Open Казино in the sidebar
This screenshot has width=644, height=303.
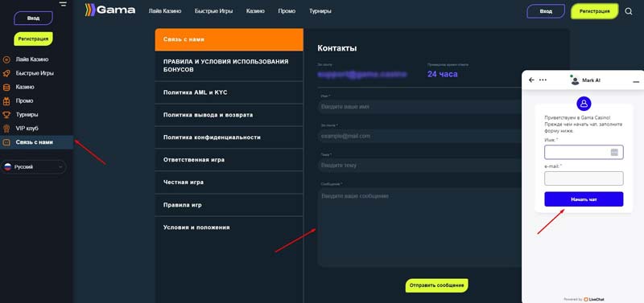tap(25, 87)
